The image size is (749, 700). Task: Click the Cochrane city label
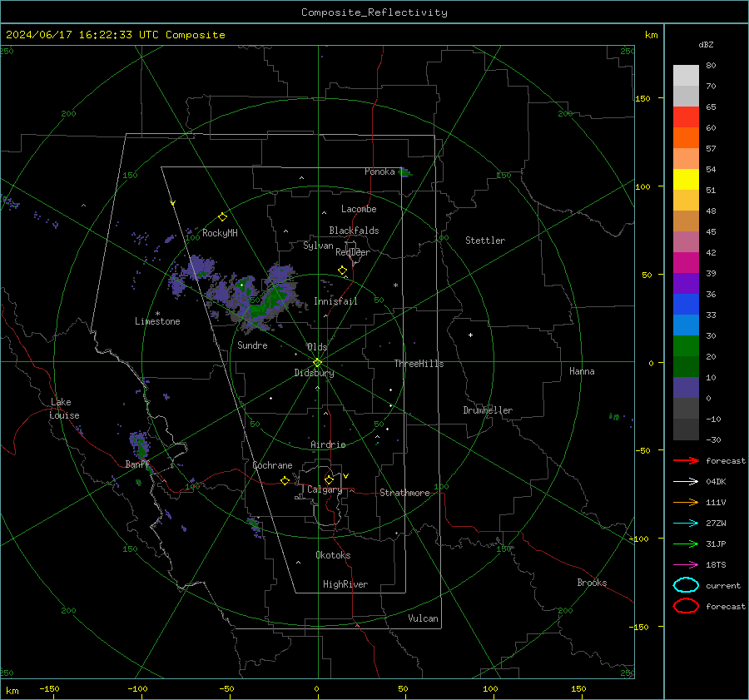pyautogui.click(x=272, y=465)
